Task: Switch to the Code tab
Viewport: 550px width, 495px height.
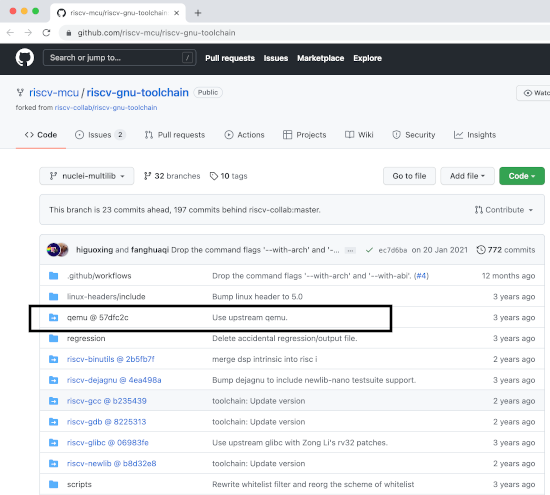Action: point(41,135)
